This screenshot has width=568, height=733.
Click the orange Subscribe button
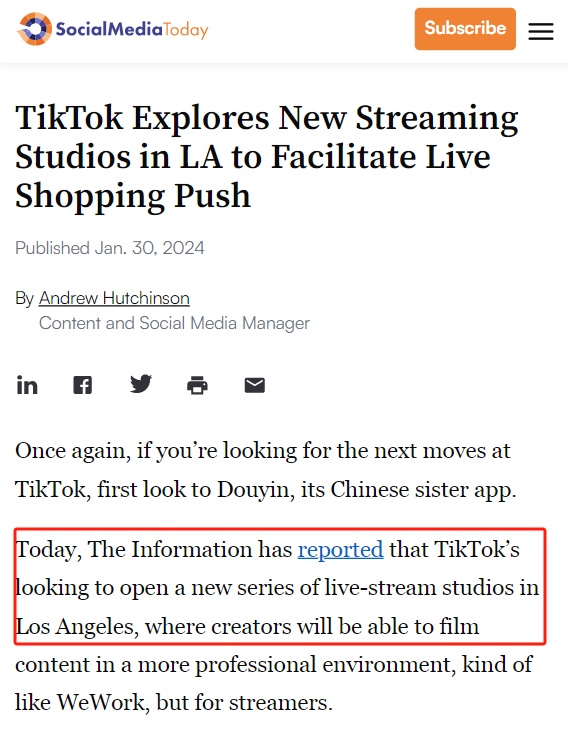click(465, 29)
